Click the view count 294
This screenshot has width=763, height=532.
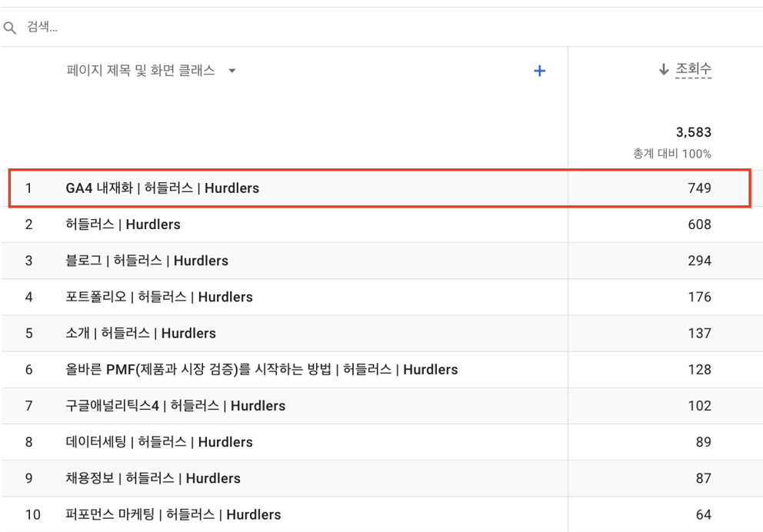[699, 261]
